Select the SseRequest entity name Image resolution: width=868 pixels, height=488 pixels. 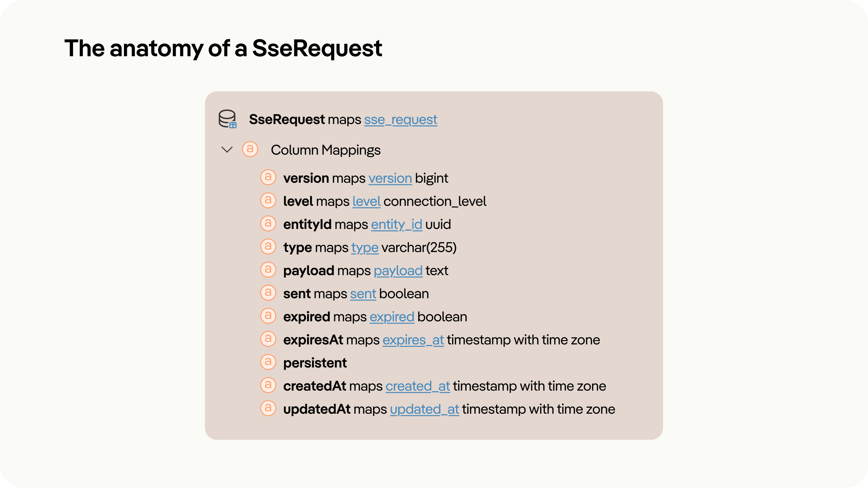(x=287, y=119)
